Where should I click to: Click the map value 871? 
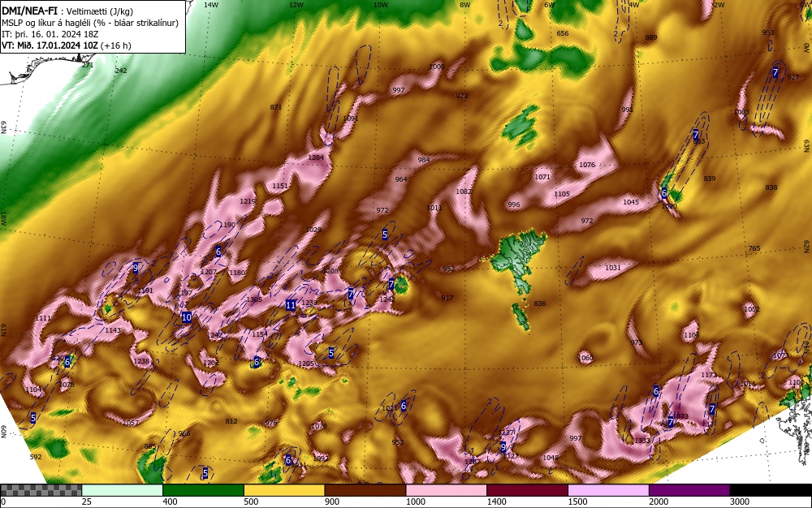pos(276,107)
